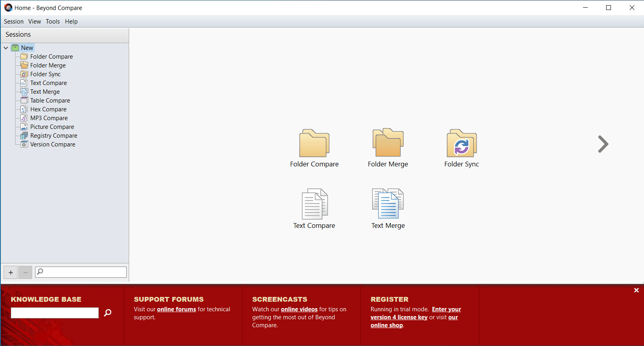Click the Knowledge Base search box

pyautogui.click(x=55, y=313)
